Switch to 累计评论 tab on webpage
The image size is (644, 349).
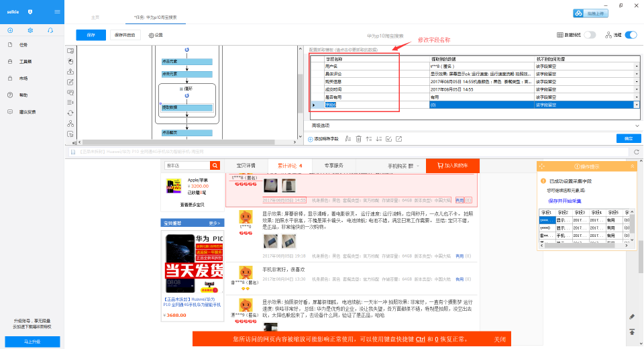pyautogui.click(x=290, y=166)
